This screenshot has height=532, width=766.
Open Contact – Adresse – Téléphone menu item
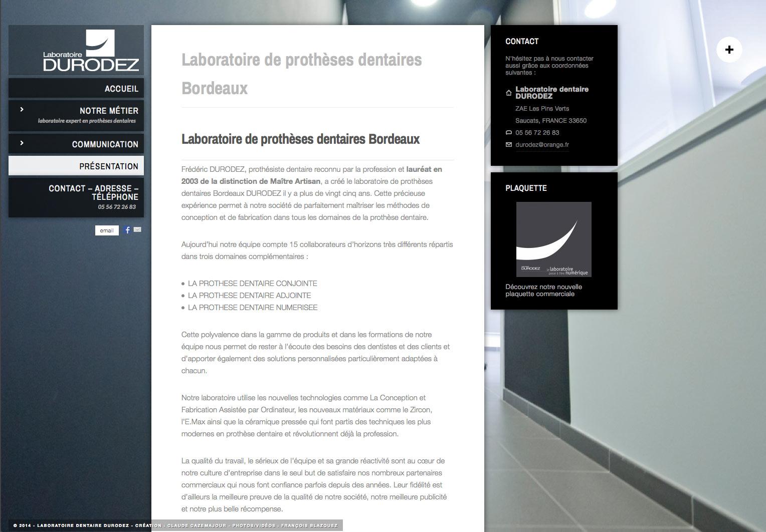coord(76,197)
